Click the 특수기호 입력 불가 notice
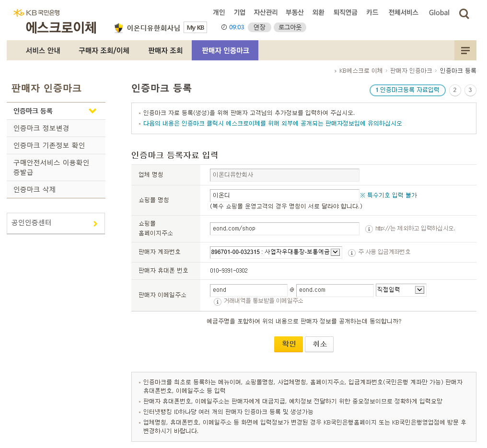The width and height of the screenshot is (487, 448). coord(389,195)
